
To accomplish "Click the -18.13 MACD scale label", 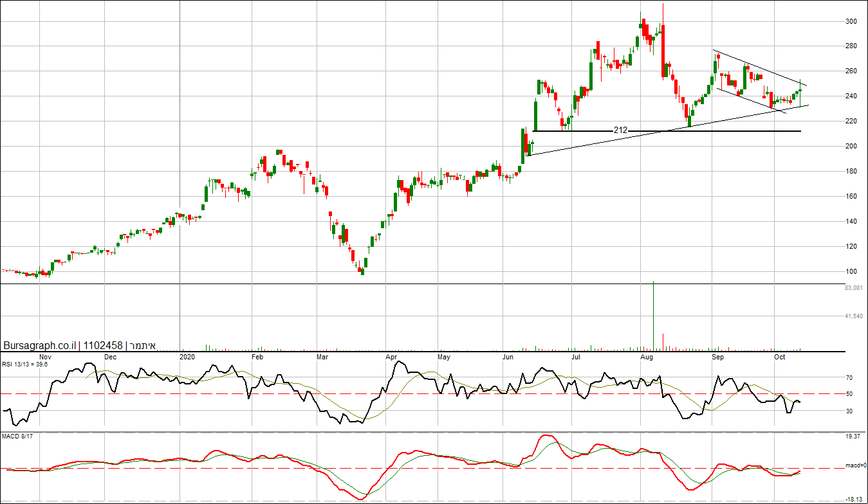I will pyautogui.click(x=853, y=499).
